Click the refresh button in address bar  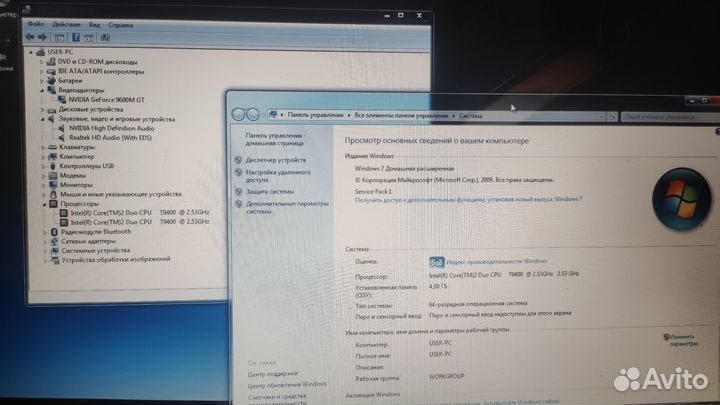[x=612, y=117]
